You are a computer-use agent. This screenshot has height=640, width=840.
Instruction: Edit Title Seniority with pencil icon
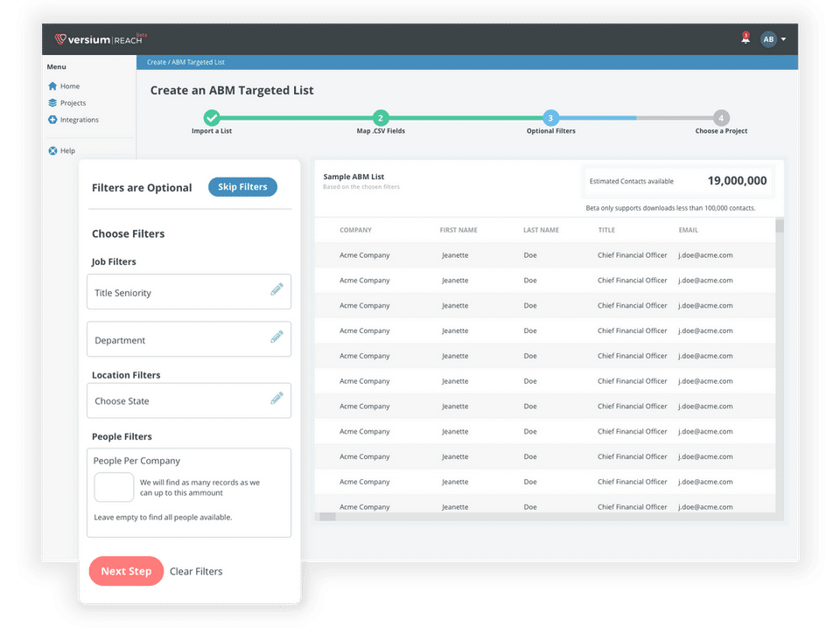click(x=276, y=289)
